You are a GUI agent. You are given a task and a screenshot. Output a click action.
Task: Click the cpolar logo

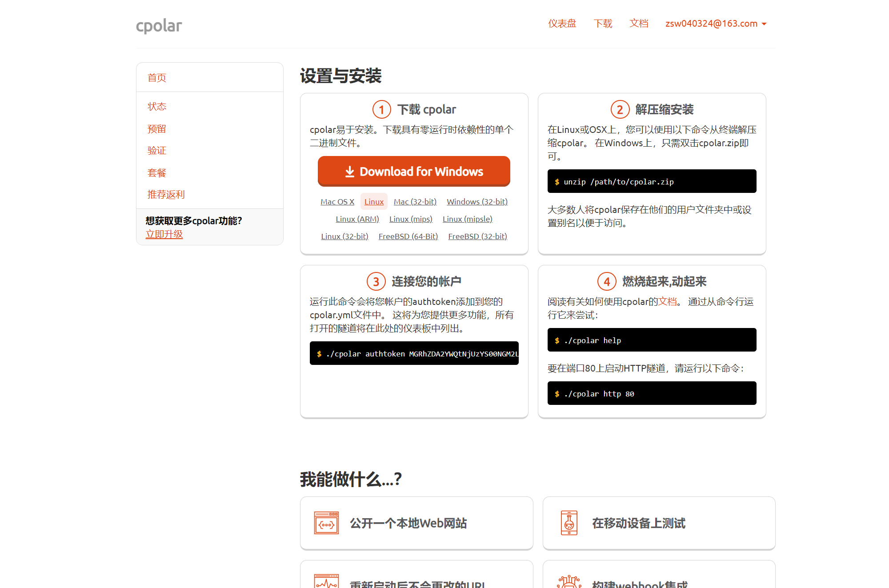(159, 26)
